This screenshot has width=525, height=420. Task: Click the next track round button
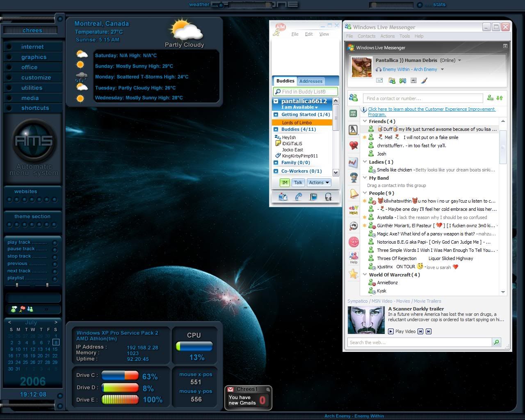coord(55,272)
